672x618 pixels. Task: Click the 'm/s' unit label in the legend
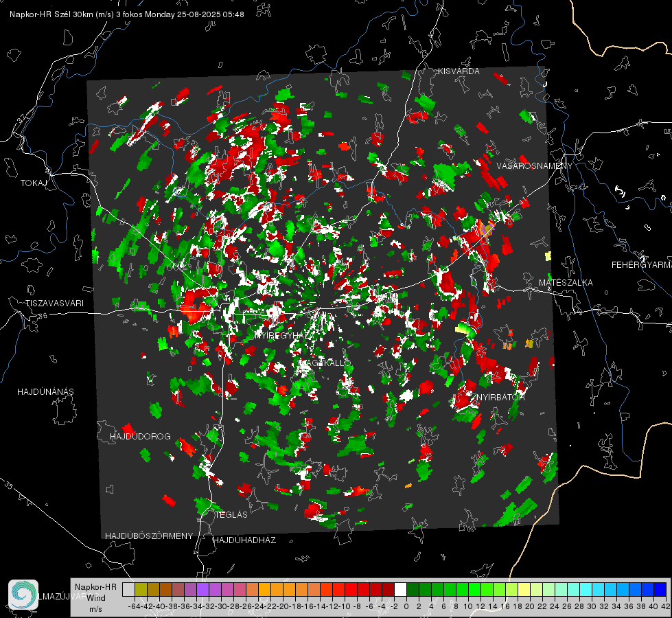[95, 609]
